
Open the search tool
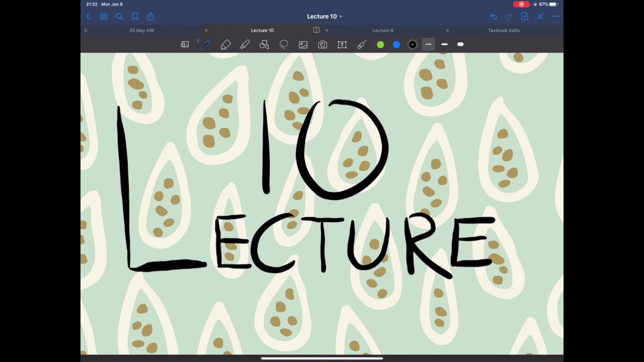click(119, 17)
